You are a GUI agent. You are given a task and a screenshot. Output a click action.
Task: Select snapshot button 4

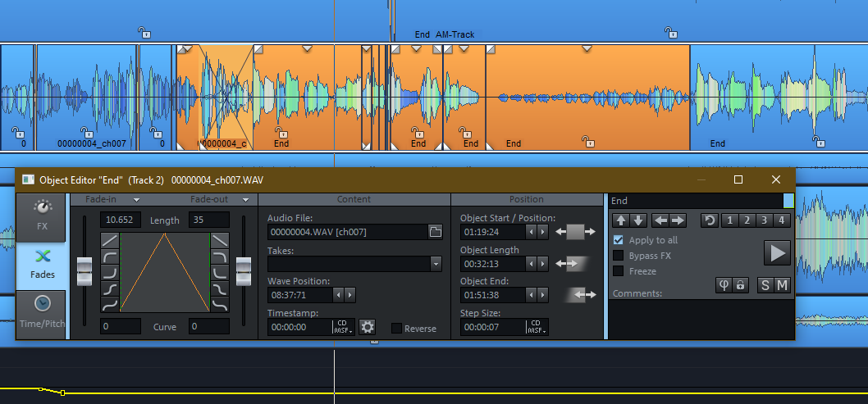[781, 220]
